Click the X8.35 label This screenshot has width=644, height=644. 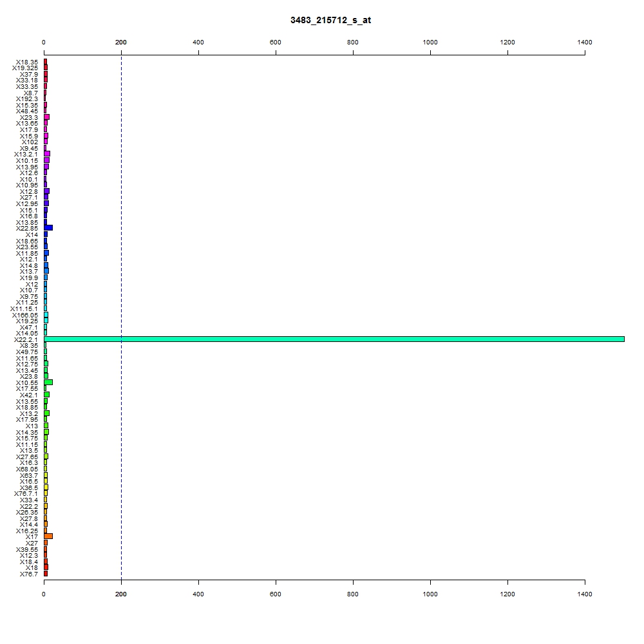(x=29, y=345)
